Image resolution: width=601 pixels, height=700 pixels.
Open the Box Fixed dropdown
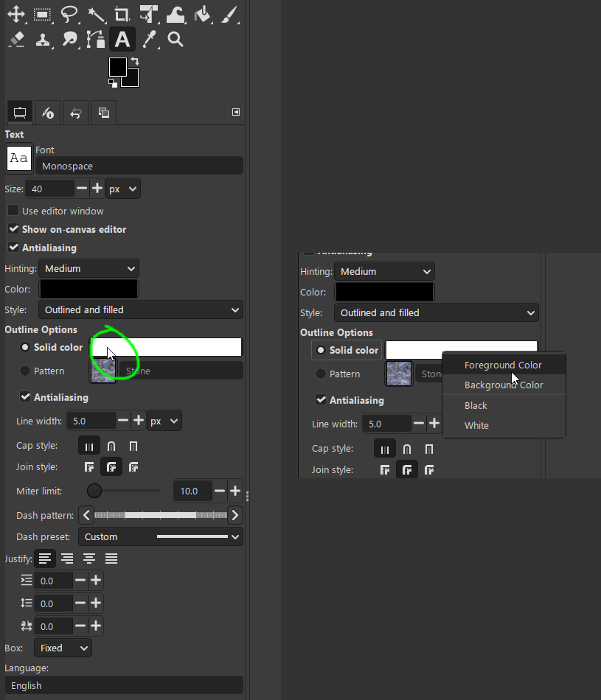click(63, 648)
